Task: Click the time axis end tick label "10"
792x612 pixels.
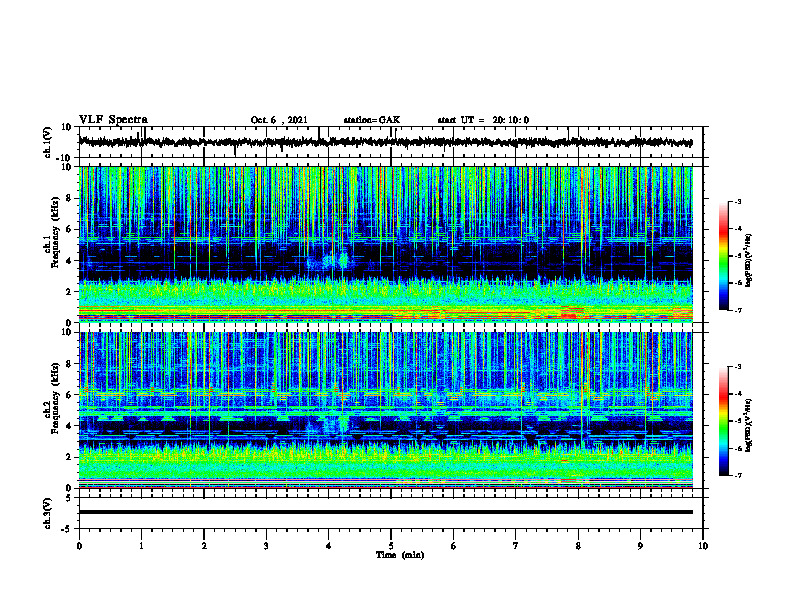Action: (703, 546)
